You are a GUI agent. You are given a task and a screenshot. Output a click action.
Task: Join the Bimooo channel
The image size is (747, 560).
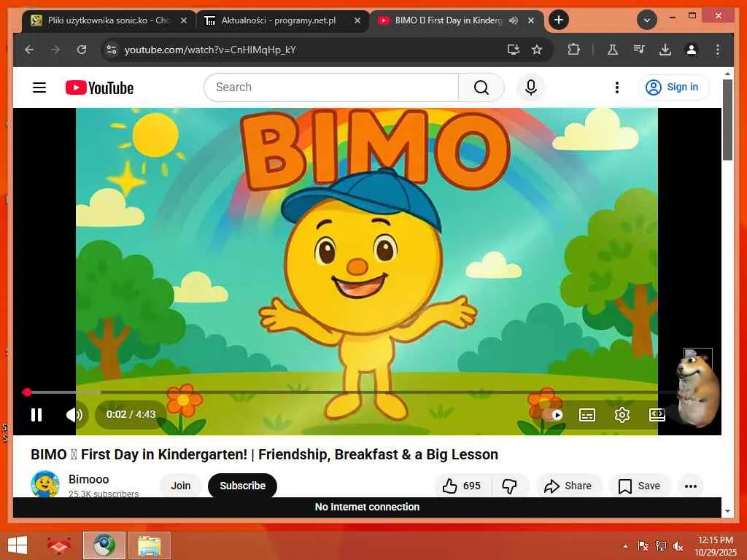point(181,485)
